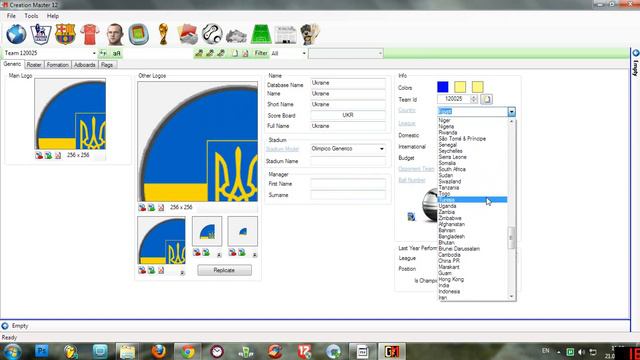
Task: Open the Player editor face icon
Action: (x=115, y=34)
